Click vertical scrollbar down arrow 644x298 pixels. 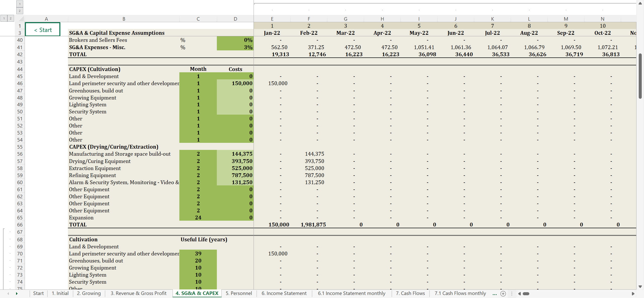pyautogui.click(x=640, y=287)
